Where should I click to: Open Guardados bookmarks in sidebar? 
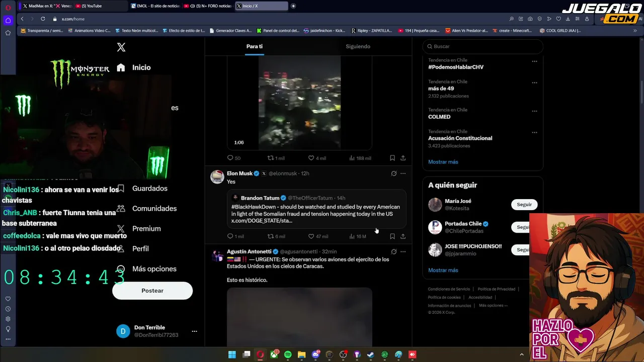(x=142, y=189)
